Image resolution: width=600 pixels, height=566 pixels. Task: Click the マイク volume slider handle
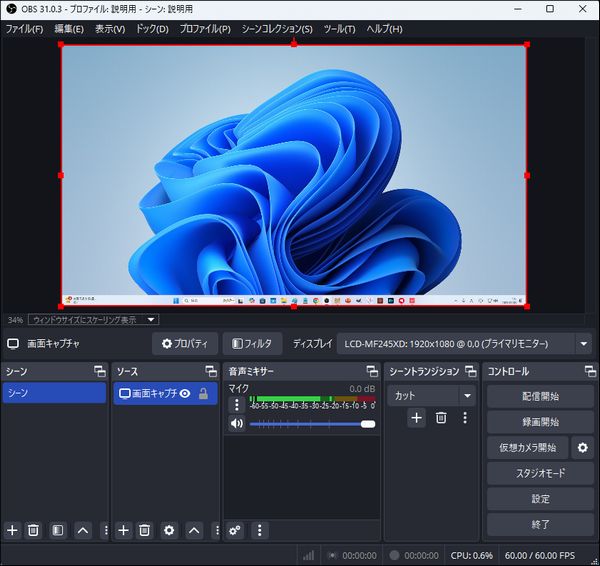(x=368, y=424)
